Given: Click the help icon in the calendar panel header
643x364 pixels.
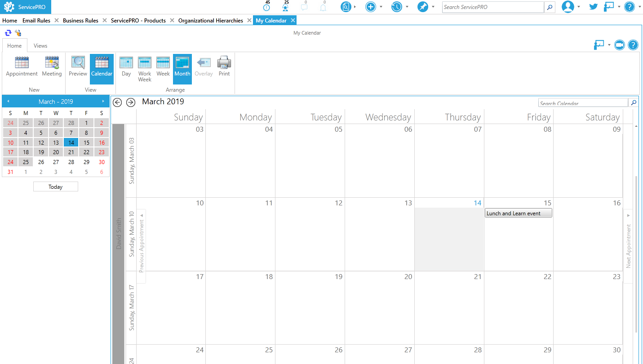Looking at the screenshot, I should (x=633, y=45).
